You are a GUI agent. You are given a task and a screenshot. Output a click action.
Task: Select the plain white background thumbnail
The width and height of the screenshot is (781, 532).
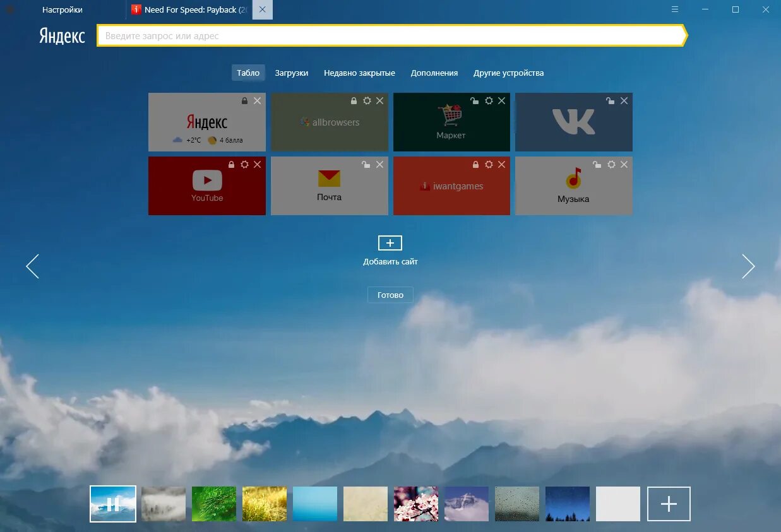click(x=618, y=504)
